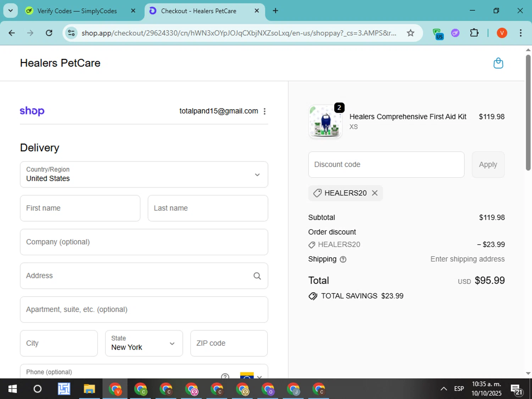Focus the Company (optional) field
The image size is (532, 399).
144,242
